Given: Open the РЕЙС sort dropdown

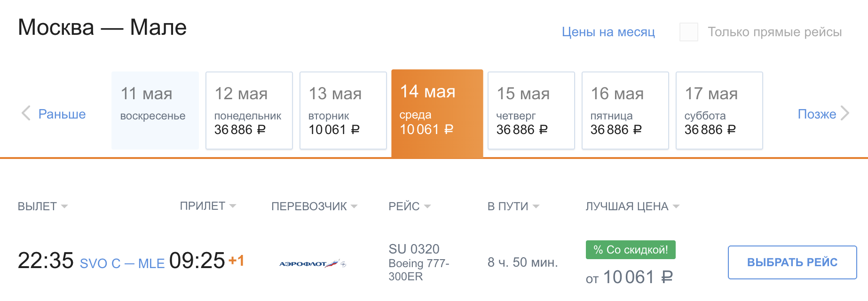Looking at the screenshot, I should coord(410,206).
